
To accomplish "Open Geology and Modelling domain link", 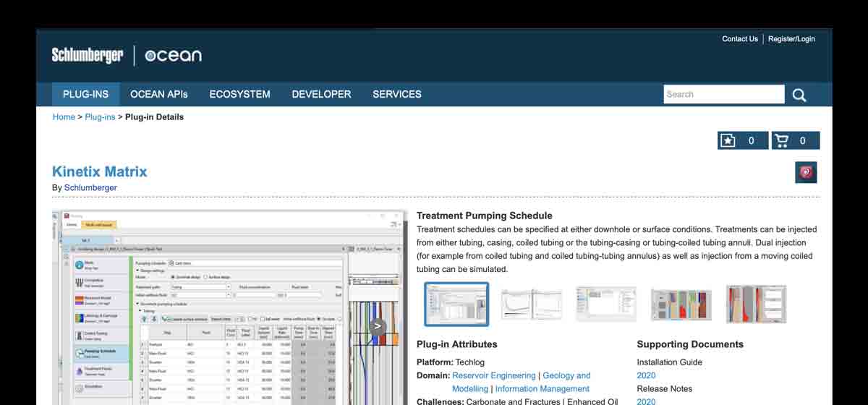I will coord(522,383).
